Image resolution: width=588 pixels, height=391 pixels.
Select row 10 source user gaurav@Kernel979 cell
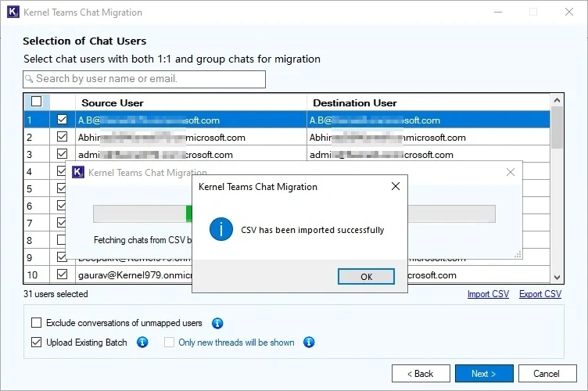134,274
